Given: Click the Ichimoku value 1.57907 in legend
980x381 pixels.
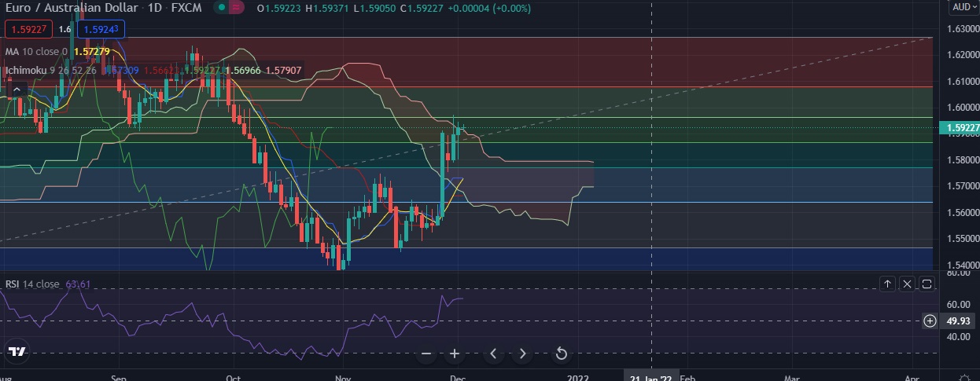Looking at the screenshot, I should pyautogui.click(x=285, y=71).
